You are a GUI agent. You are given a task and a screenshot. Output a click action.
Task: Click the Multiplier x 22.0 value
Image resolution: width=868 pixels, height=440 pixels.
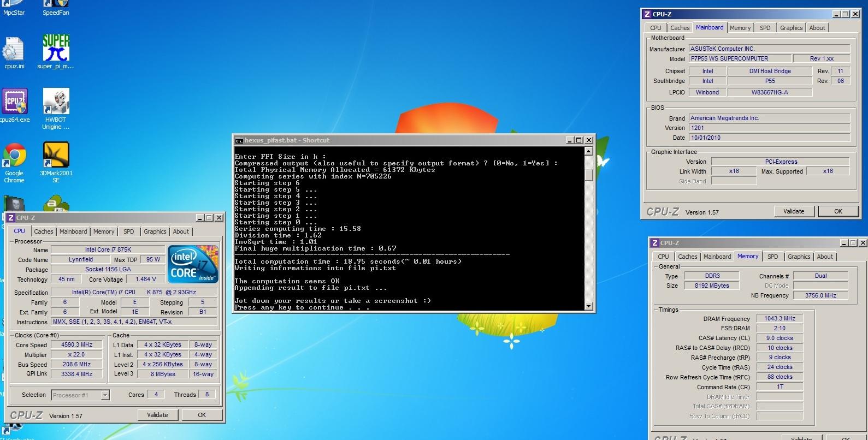77,355
